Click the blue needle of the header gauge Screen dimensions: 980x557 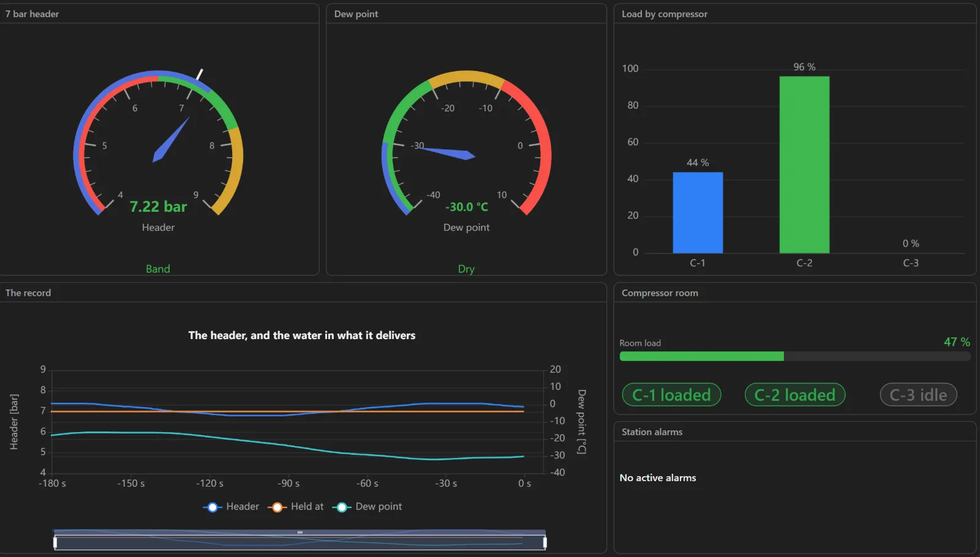172,139
